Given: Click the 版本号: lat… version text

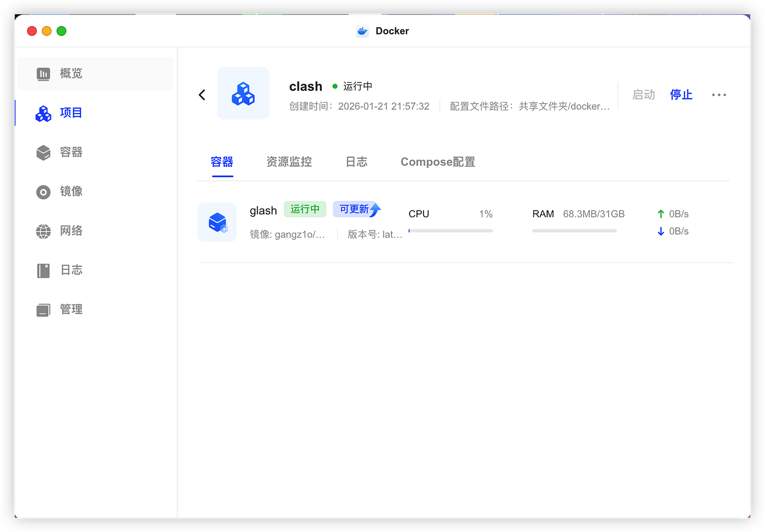Looking at the screenshot, I should click(375, 234).
